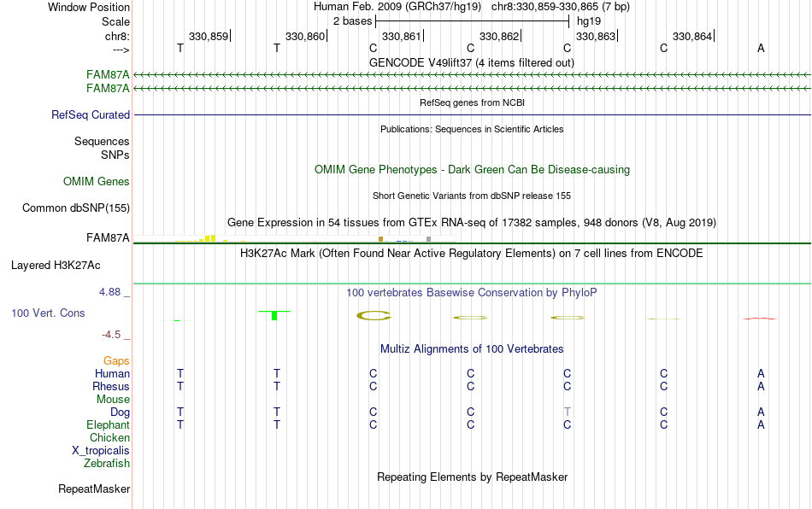Click the 4.88 PhyloP upper scale value
The image size is (812, 509).
(109, 292)
